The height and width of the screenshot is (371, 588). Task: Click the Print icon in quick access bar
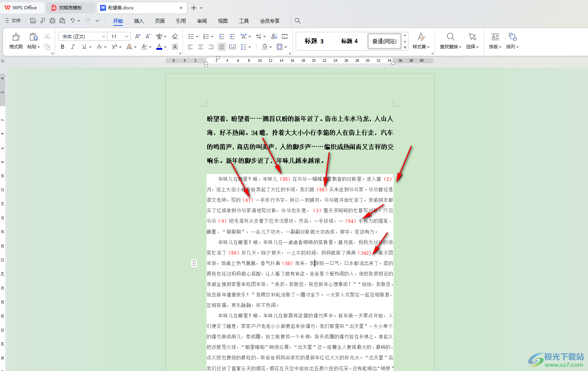pos(52,21)
